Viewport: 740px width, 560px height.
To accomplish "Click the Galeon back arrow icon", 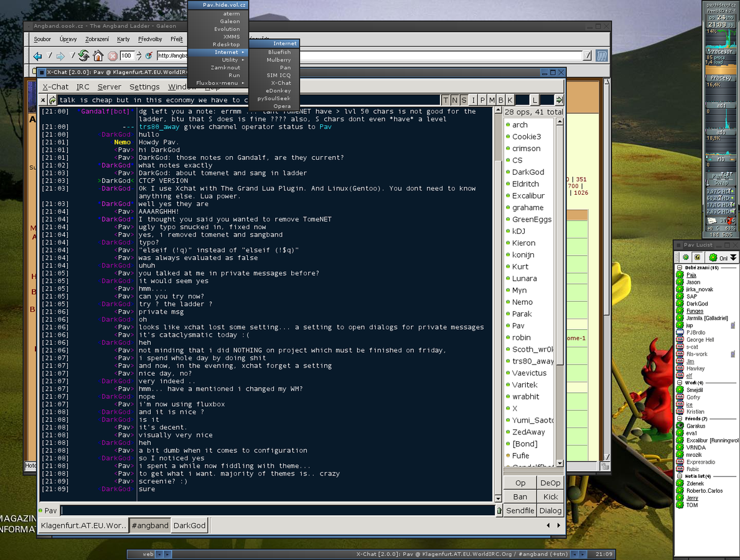I will tap(38, 56).
